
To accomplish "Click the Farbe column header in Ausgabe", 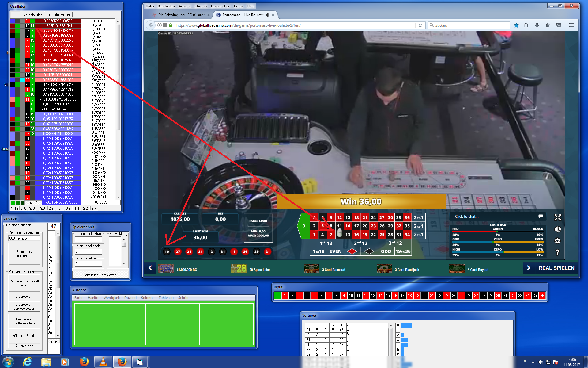I will tap(79, 298).
